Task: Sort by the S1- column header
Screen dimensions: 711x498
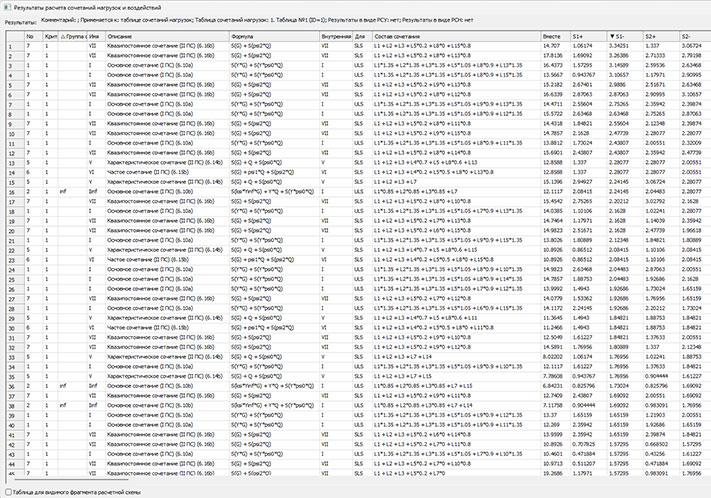Action: pyautogui.click(x=622, y=36)
